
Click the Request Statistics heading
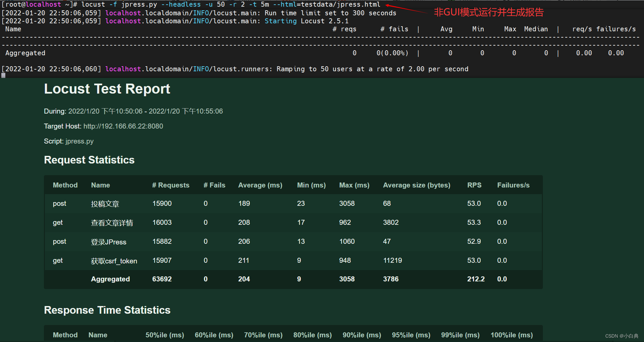[x=89, y=160]
